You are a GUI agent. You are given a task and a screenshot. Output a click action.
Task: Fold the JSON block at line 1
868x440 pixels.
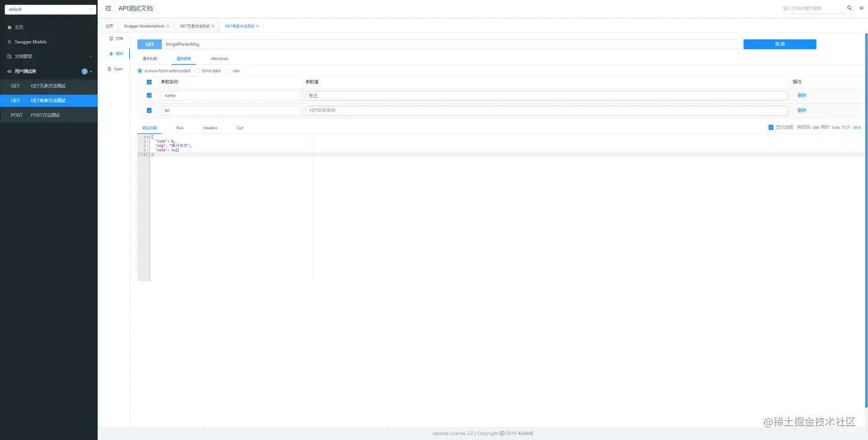(148, 137)
